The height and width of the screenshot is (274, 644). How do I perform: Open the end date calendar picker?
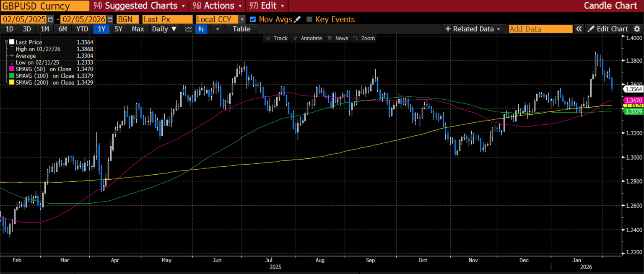click(110, 19)
